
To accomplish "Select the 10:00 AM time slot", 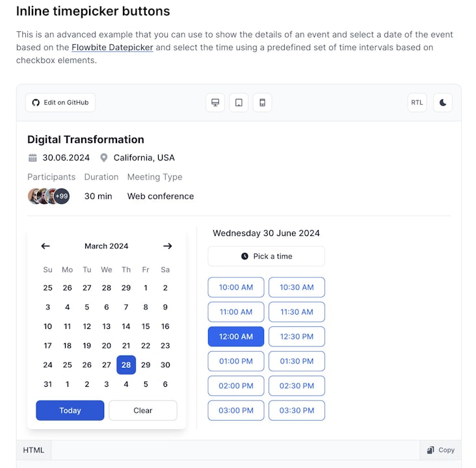I will coord(236,287).
